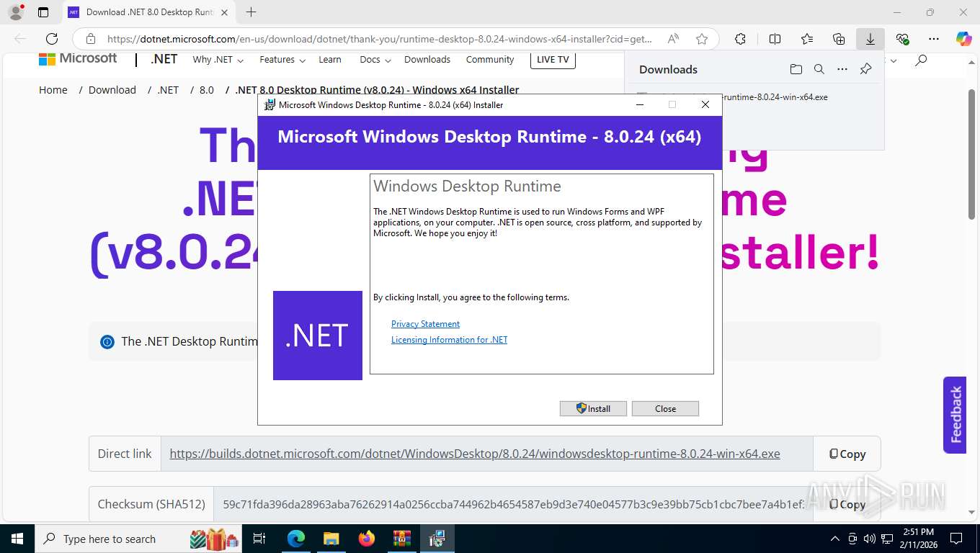Open Browser essentials heart icon
This screenshot has height=553, width=980.
click(902, 39)
